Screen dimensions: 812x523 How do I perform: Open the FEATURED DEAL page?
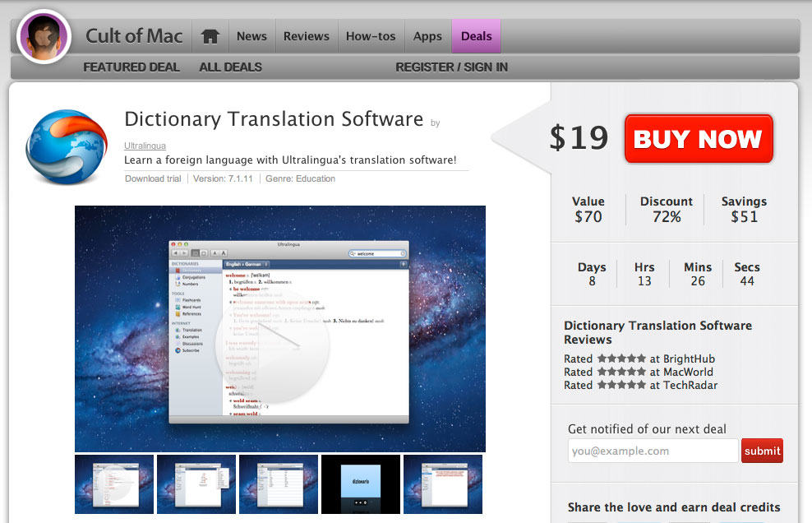click(x=131, y=67)
